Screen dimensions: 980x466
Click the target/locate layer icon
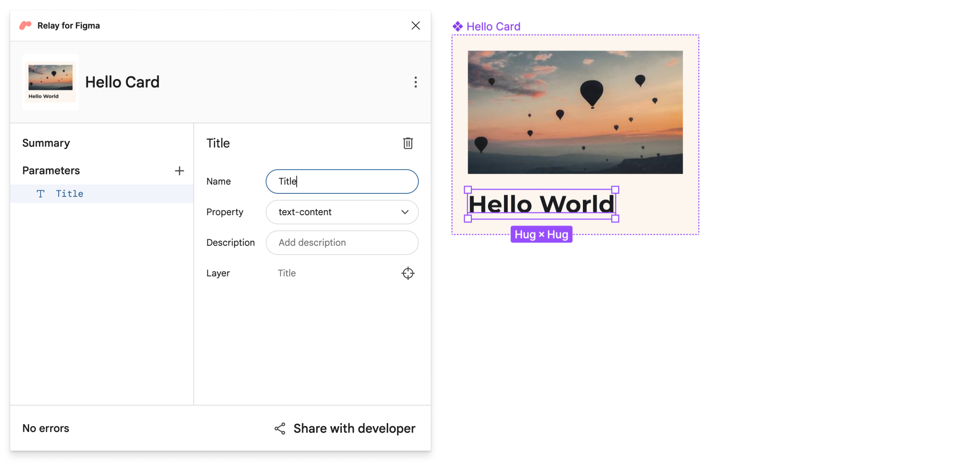click(x=408, y=273)
